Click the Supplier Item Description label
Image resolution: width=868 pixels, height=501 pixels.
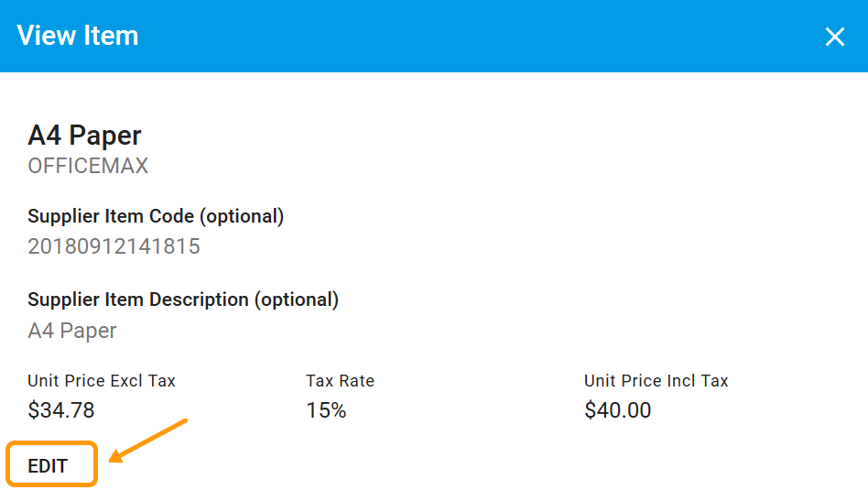(x=138, y=300)
